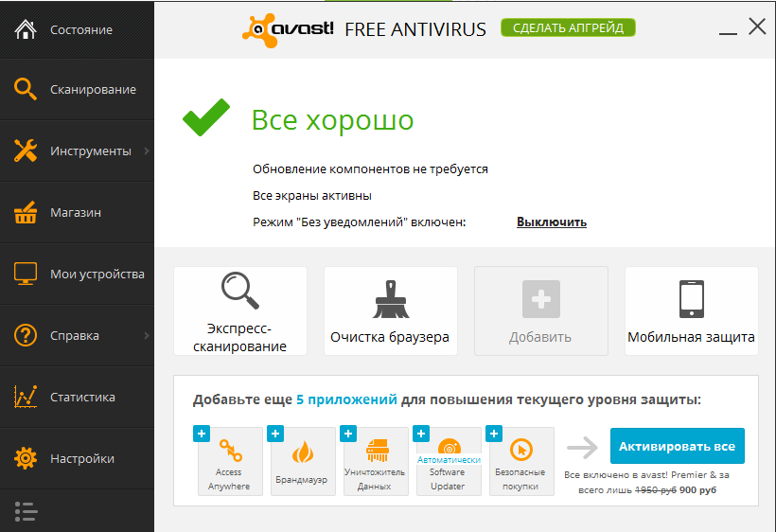Click the Безопасные покупки cursor icon
Image resolution: width=776 pixels, height=532 pixels.
[x=521, y=450]
